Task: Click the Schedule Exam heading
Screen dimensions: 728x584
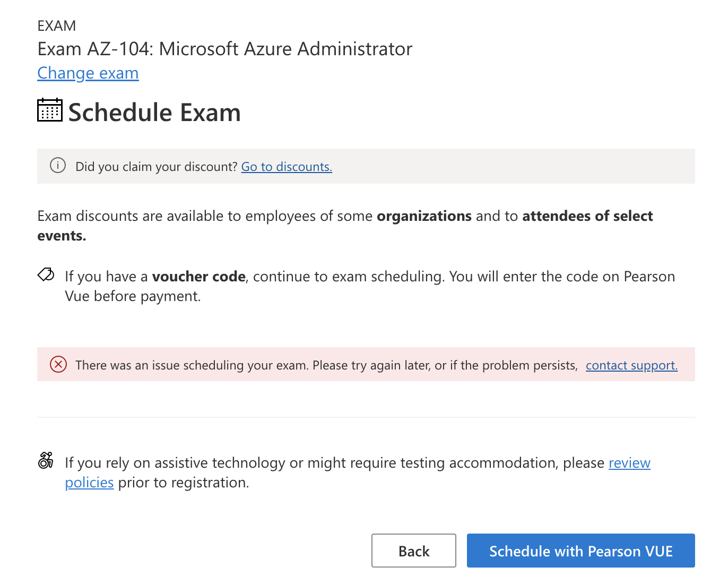Action: [x=154, y=113]
